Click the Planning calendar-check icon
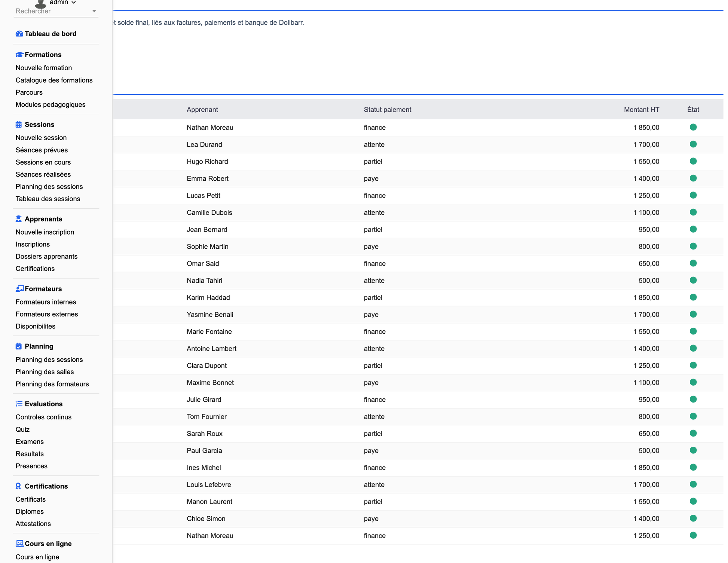728x563 pixels. (x=19, y=346)
